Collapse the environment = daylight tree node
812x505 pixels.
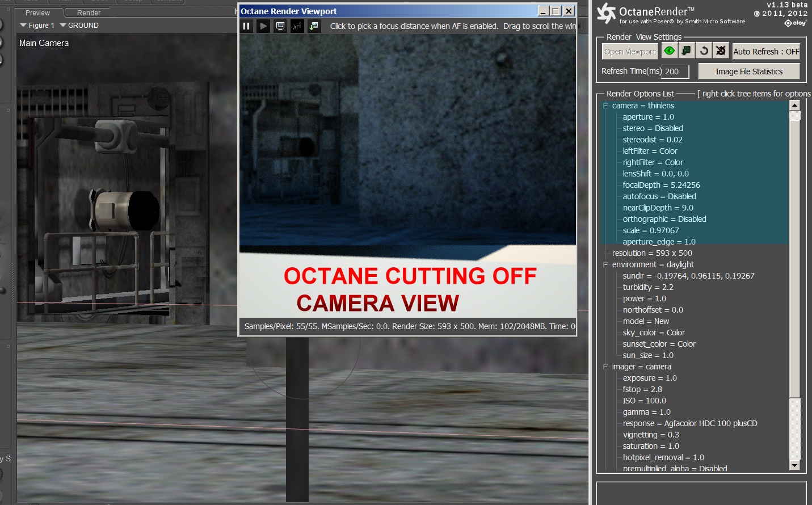[605, 264]
